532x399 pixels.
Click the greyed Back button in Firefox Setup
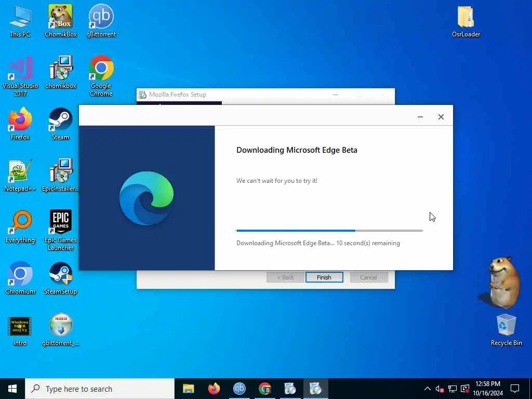click(x=285, y=277)
